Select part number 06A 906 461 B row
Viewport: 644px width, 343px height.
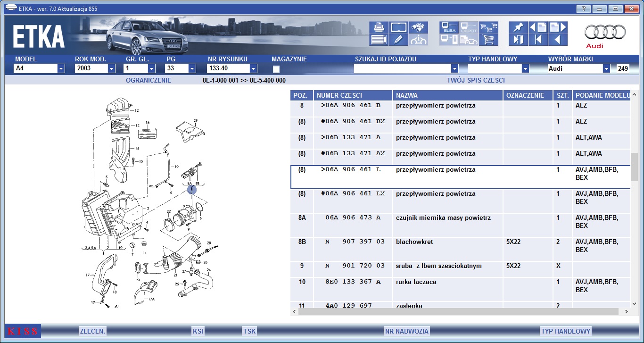pos(461,109)
